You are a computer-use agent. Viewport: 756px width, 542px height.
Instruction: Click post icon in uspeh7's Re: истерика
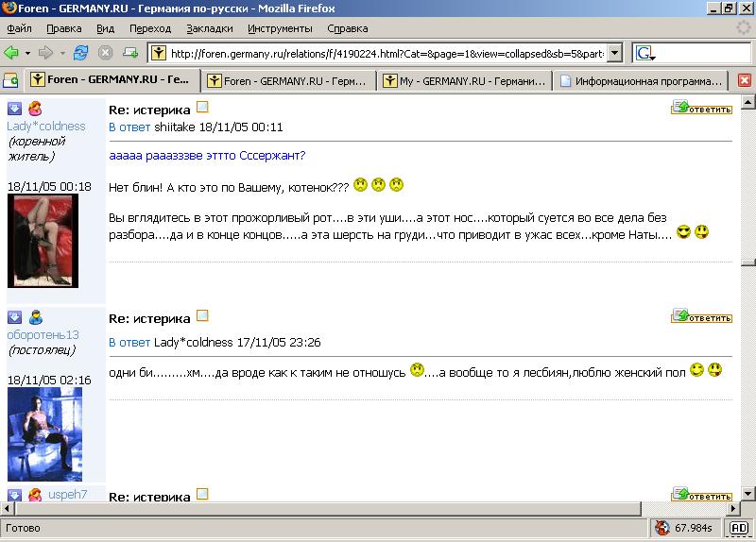click(202, 494)
